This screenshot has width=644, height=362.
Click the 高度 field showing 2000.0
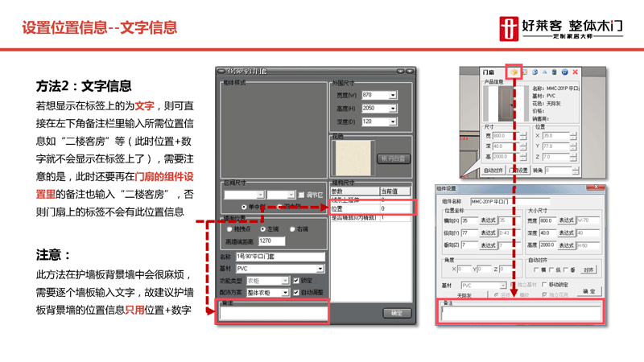547,245
